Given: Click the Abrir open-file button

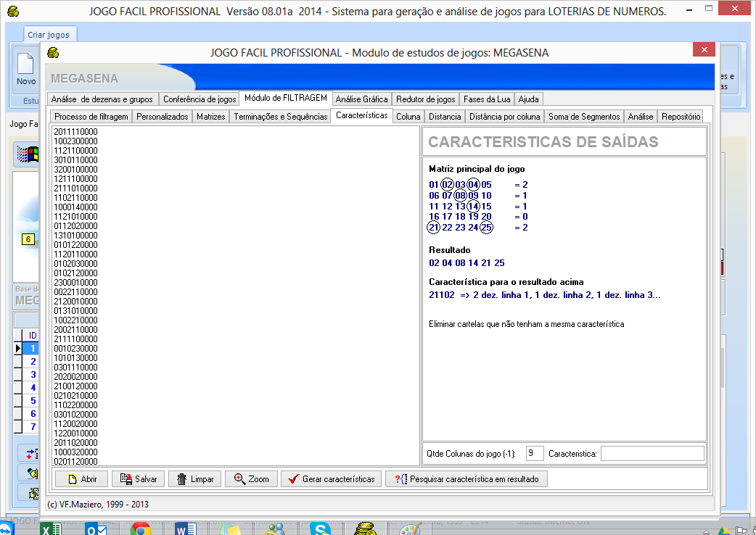Looking at the screenshot, I should pyautogui.click(x=81, y=479).
